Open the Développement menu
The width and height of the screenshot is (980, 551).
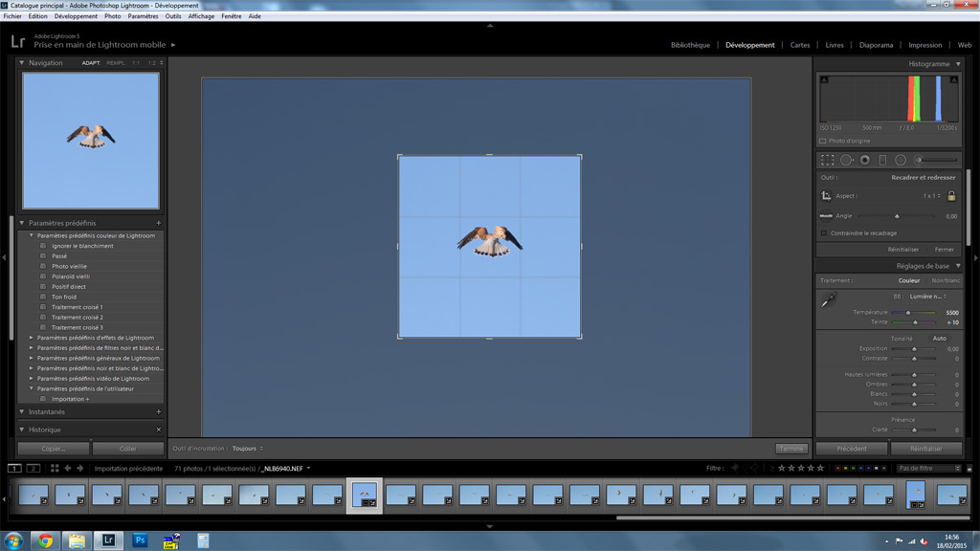[x=76, y=16]
